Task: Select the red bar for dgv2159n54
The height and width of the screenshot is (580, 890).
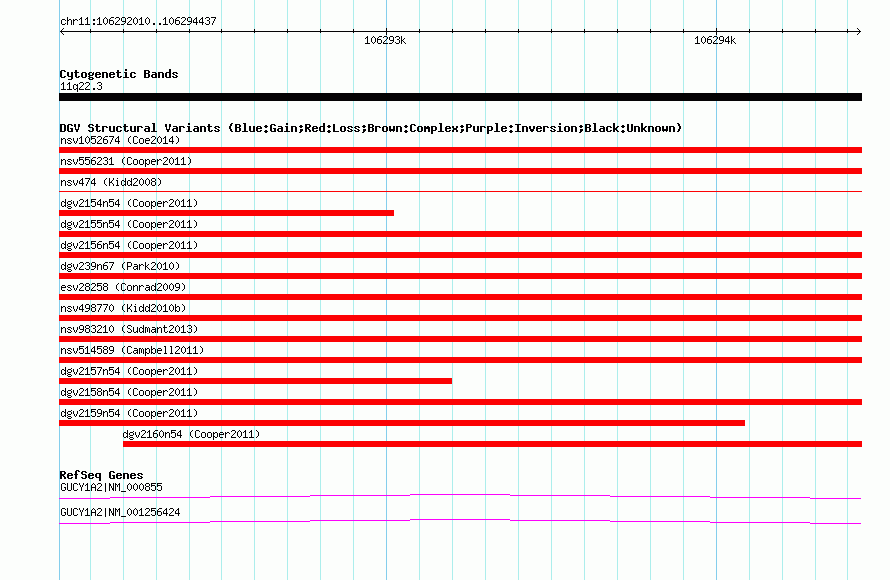Action: 402,423
